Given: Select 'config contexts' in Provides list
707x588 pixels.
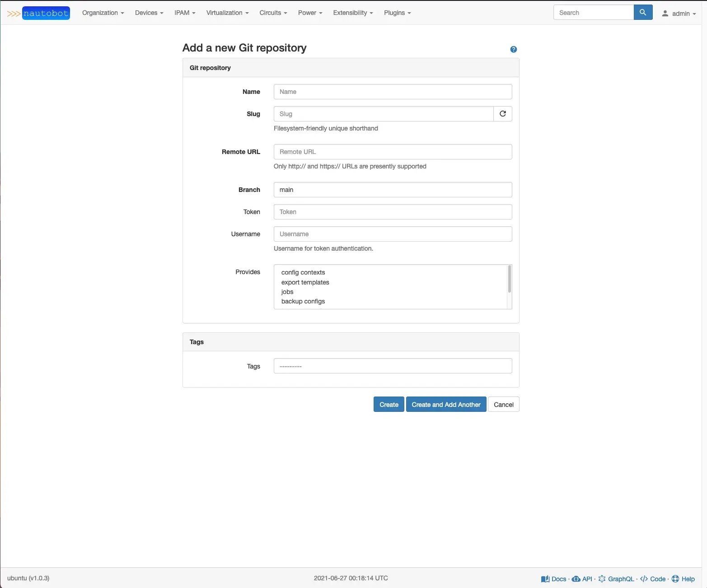Looking at the screenshot, I should click(x=303, y=272).
